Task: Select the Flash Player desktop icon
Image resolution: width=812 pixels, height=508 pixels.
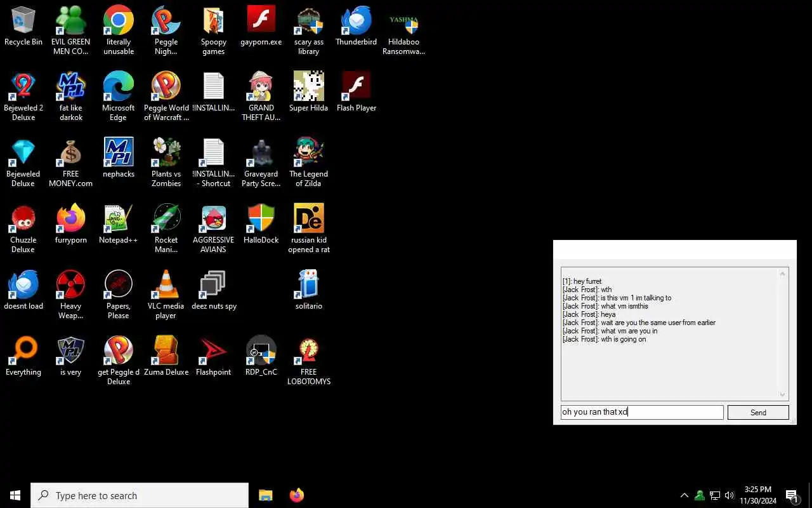Action: click(x=357, y=86)
